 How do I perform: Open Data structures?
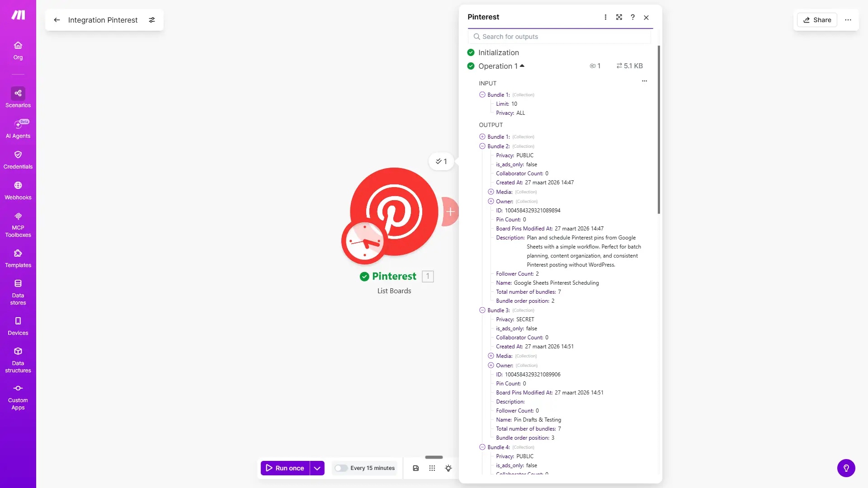(18, 360)
